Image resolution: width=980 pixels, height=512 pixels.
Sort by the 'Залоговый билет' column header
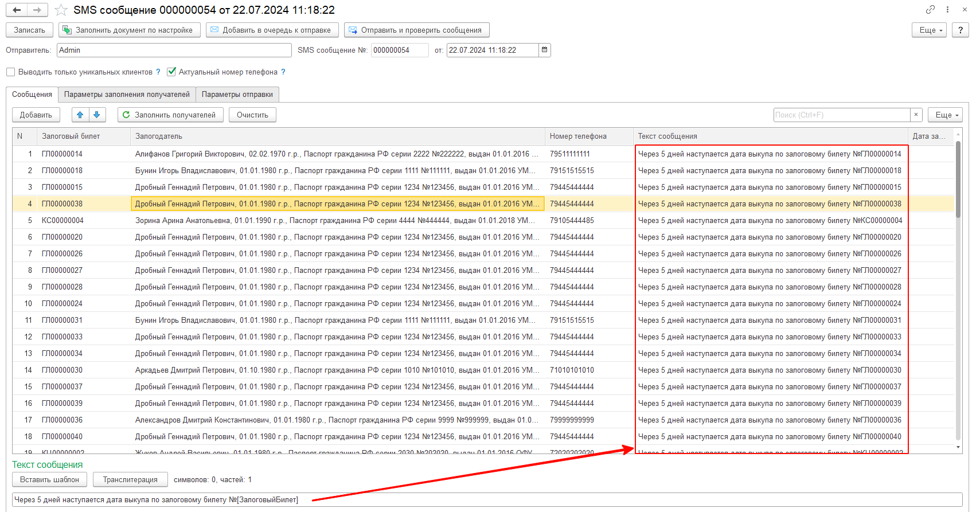(x=84, y=136)
